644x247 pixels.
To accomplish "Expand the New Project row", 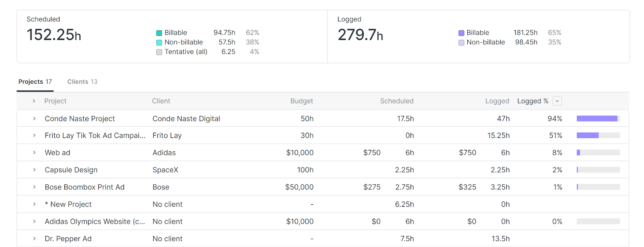I will [x=34, y=204].
